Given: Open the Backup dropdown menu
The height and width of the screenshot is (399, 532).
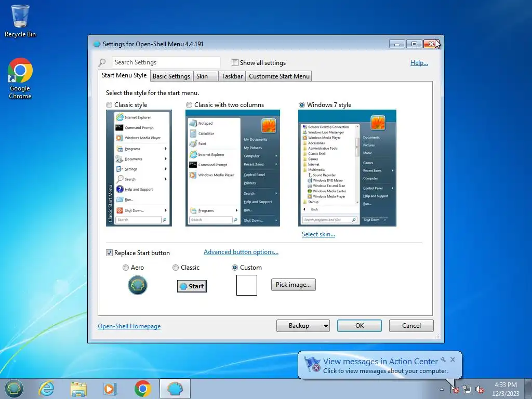Looking at the screenshot, I should [x=303, y=326].
